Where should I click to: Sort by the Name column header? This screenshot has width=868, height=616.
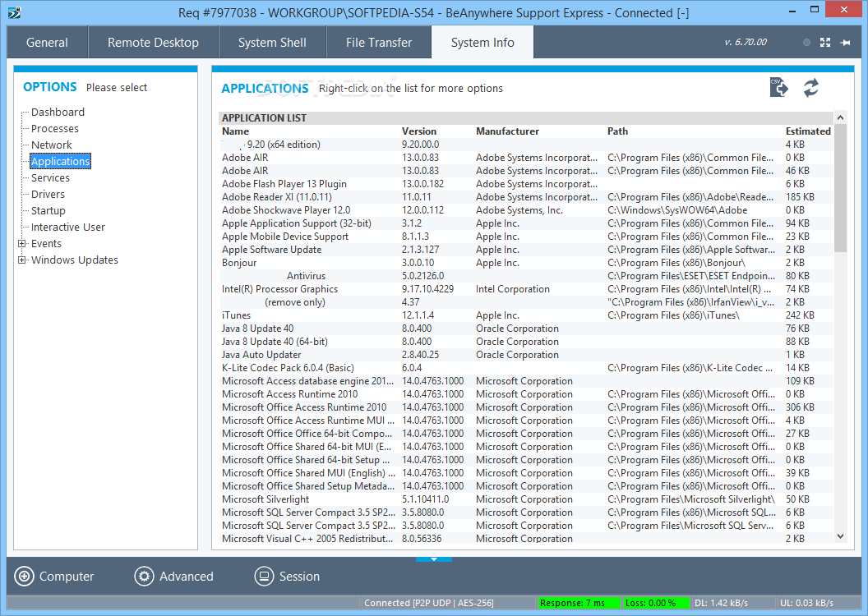click(235, 131)
